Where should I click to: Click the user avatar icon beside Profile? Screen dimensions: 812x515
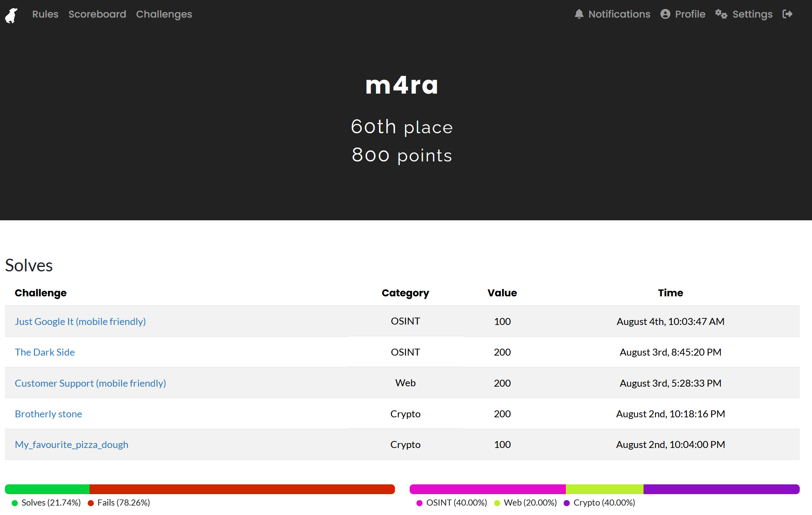(x=665, y=14)
